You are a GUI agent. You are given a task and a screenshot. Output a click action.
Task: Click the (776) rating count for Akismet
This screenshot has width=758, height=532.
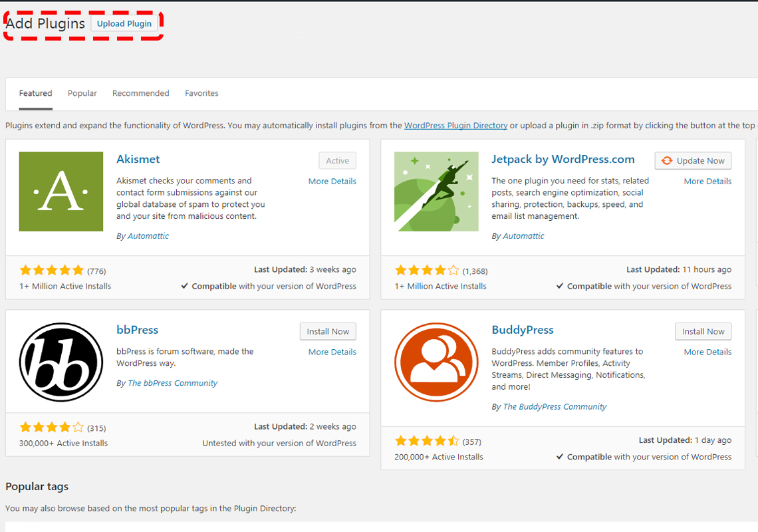[x=96, y=271]
